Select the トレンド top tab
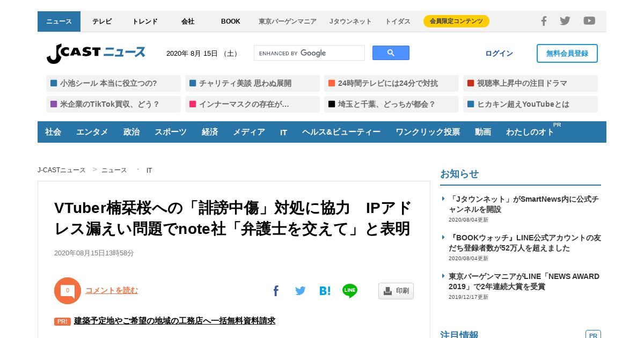This screenshot has height=338, width=644. [145, 21]
